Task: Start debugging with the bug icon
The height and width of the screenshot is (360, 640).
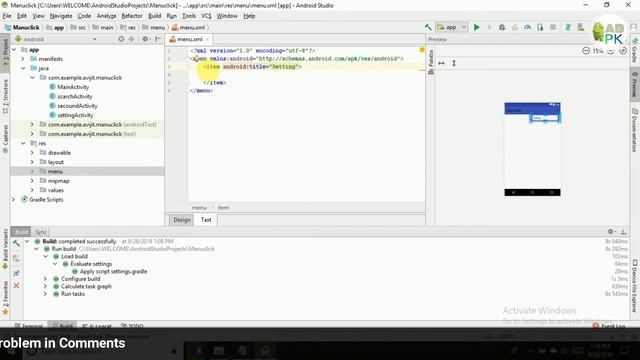Action: pyautogui.click(x=502, y=27)
